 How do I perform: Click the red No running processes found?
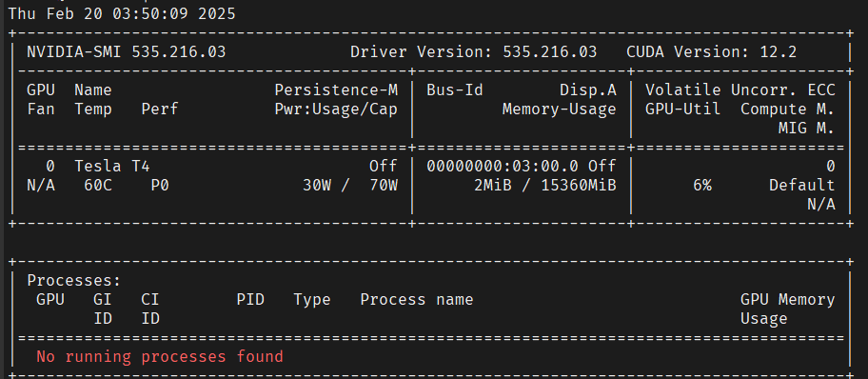pyautogui.click(x=160, y=356)
